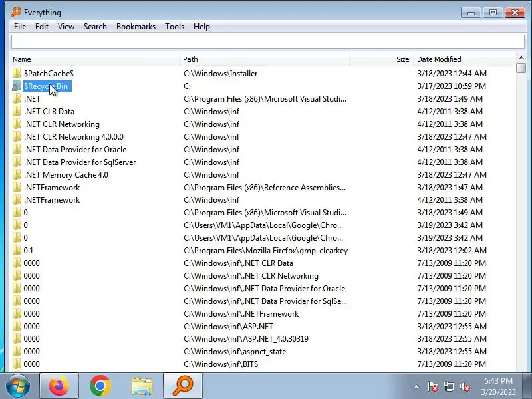Select the $PatchCache$ entry name
The image size is (532, 399).
[49, 74]
